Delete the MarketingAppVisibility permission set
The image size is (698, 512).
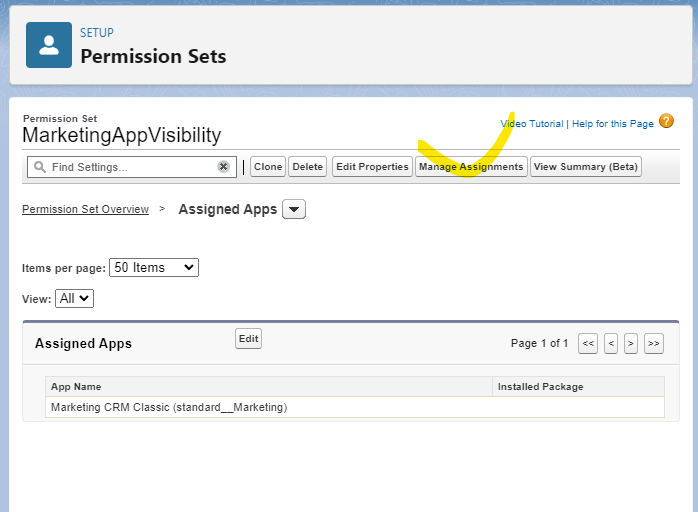(x=308, y=167)
